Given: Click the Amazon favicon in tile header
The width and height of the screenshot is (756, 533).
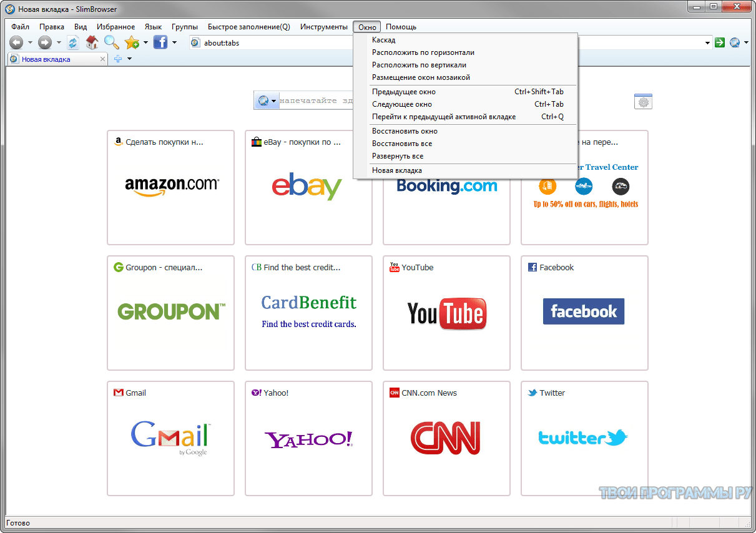Looking at the screenshot, I should [119, 142].
